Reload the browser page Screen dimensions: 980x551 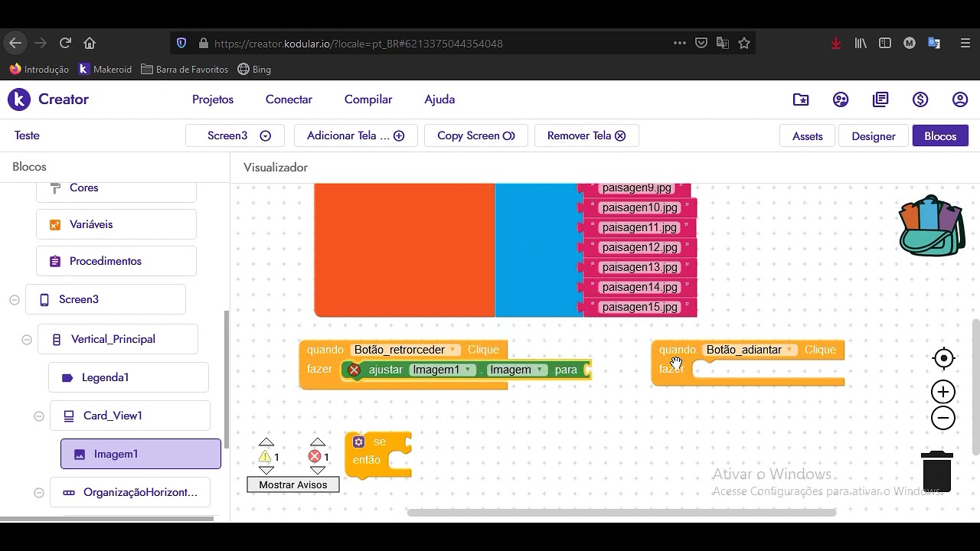tap(65, 44)
